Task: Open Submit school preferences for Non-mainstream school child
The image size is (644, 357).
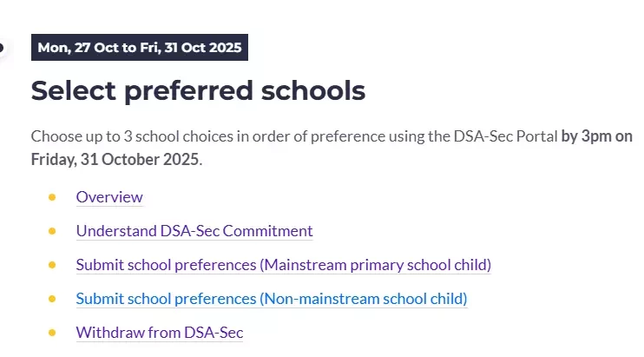Action: pyautogui.click(x=272, y=299)
